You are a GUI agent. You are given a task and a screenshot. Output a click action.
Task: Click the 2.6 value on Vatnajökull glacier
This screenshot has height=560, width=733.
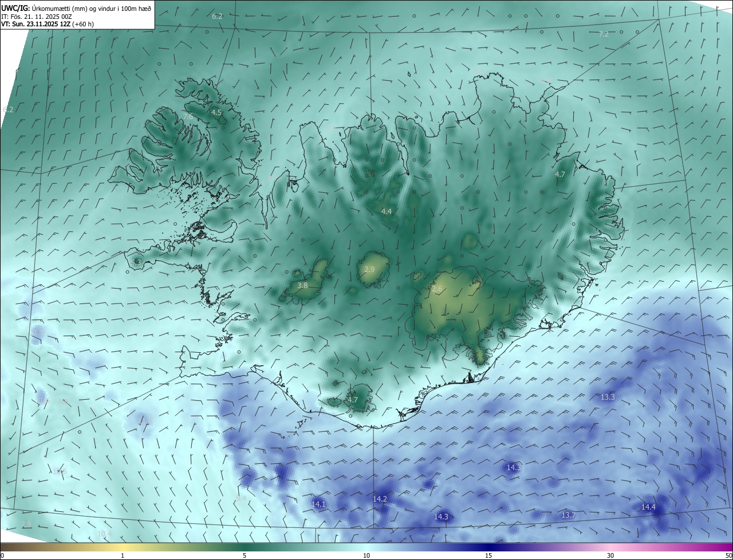click(x=437, y=290)
